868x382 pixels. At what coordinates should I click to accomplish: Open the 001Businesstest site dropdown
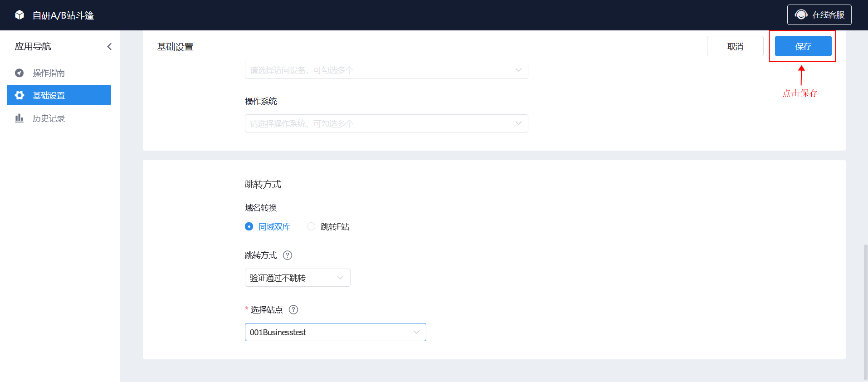(x=336, y=332)
